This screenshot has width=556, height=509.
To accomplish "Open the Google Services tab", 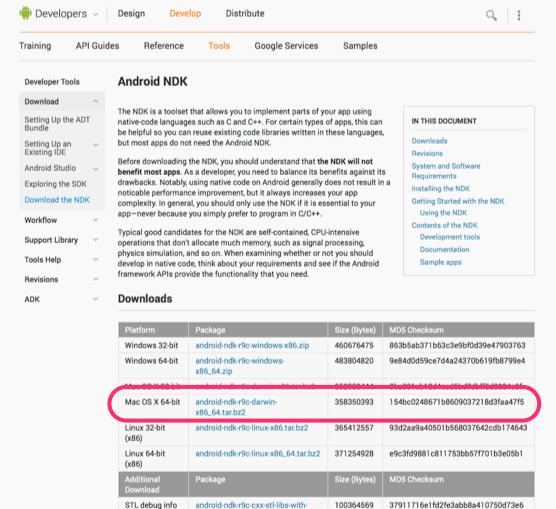I will coord(287,46).
